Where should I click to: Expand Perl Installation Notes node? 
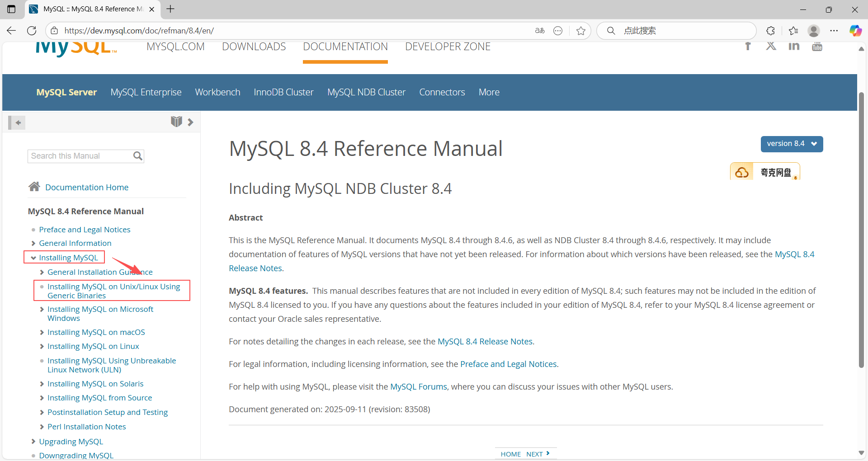(x=42, y=427)
